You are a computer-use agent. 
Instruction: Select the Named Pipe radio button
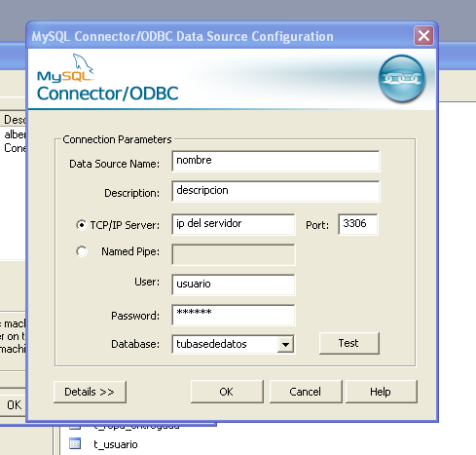click(82, 251)
